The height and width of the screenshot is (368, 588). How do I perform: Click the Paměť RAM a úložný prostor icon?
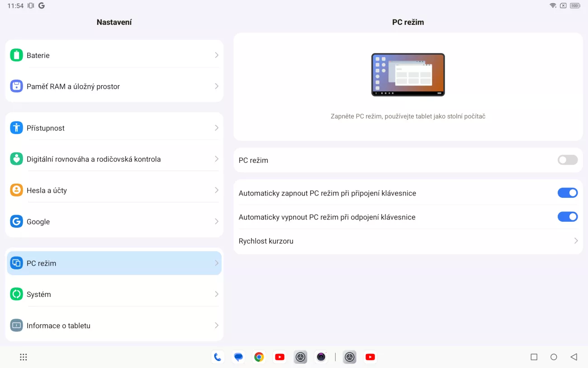17,86
